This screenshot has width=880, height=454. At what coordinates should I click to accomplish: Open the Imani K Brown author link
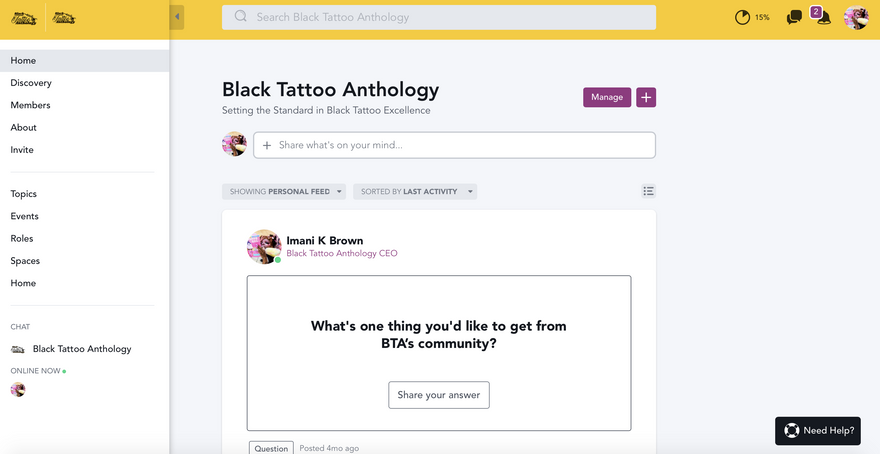coord(324,240)
